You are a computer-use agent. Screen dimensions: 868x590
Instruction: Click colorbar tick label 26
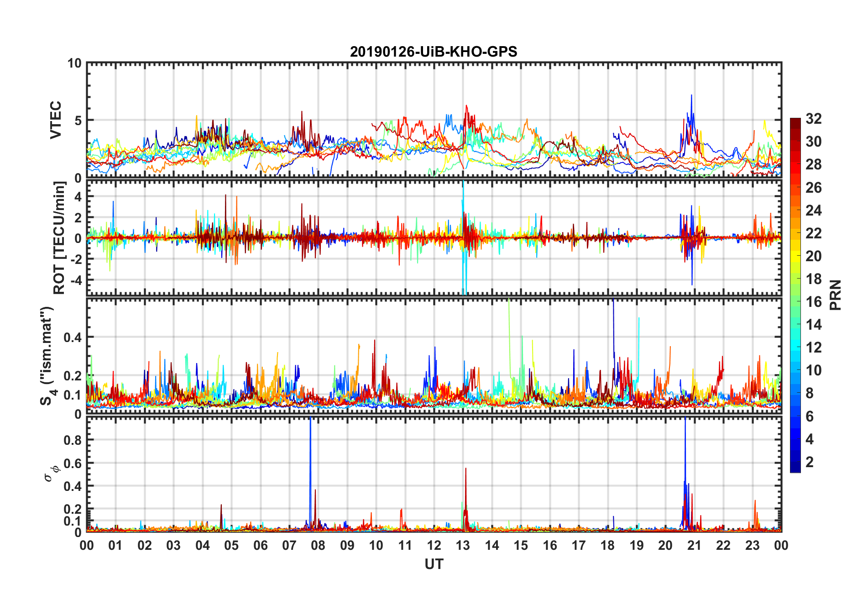813,187
